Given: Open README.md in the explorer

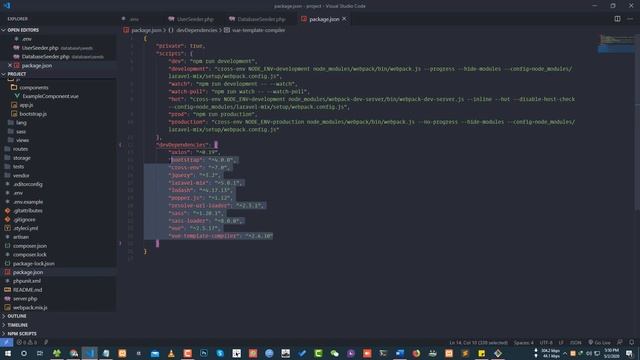Looking at the screenshot, I should 27,290.
